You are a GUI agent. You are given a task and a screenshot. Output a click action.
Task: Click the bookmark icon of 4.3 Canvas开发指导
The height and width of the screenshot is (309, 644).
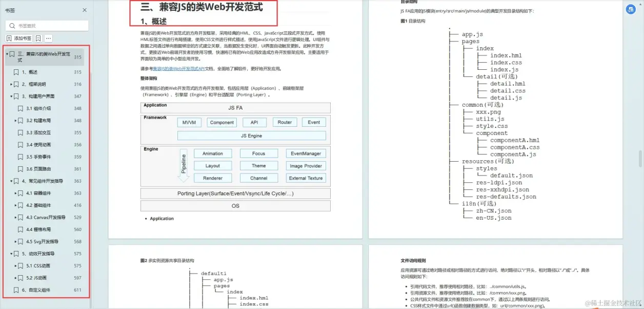pos(21,218)
